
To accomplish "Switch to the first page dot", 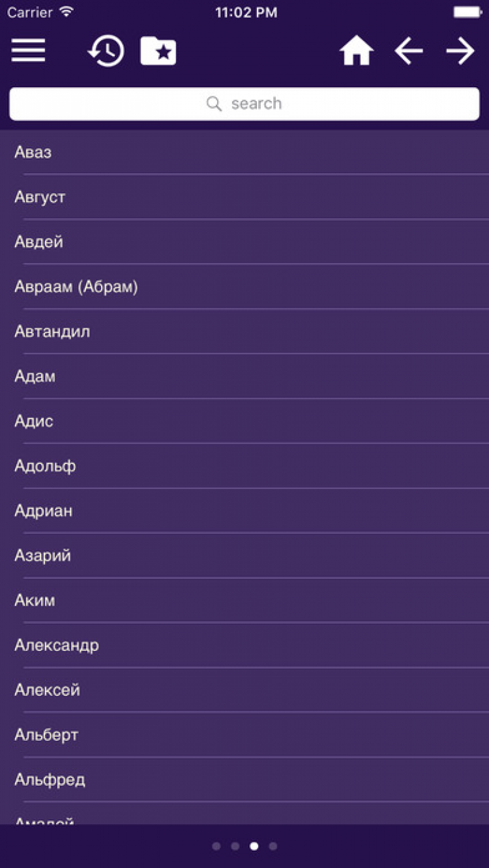I will 216,846.
